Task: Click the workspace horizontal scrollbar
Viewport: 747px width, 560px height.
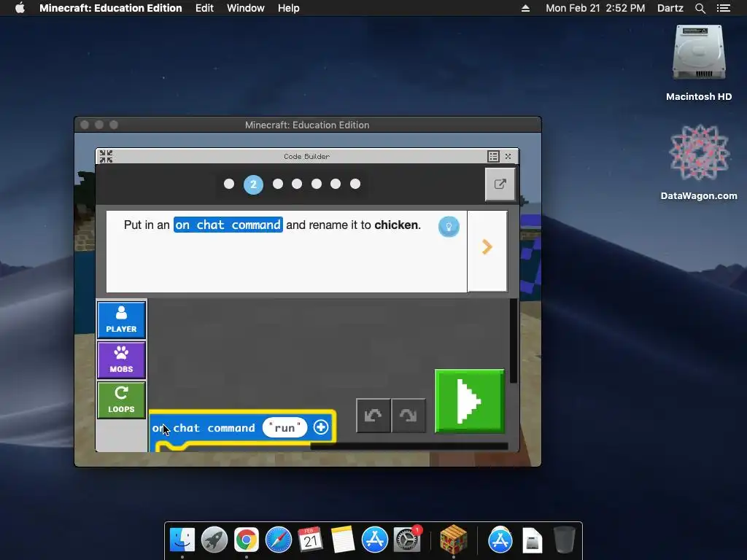Action: point(409,446)
